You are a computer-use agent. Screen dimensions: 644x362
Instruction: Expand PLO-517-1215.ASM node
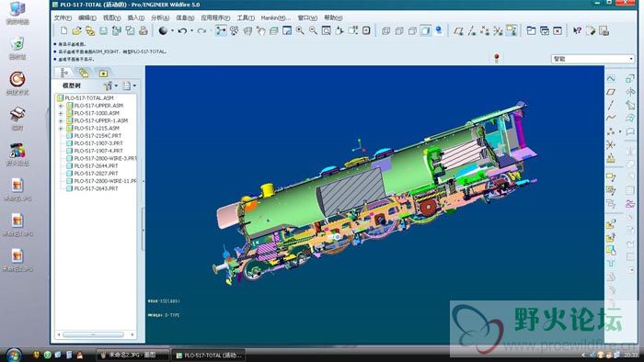[x=61, y=129]
